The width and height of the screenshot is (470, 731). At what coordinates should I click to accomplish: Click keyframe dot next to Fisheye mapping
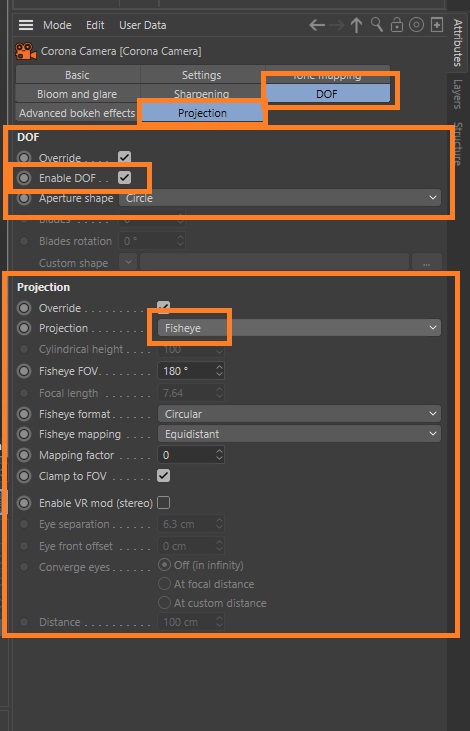tap(24, 434)
